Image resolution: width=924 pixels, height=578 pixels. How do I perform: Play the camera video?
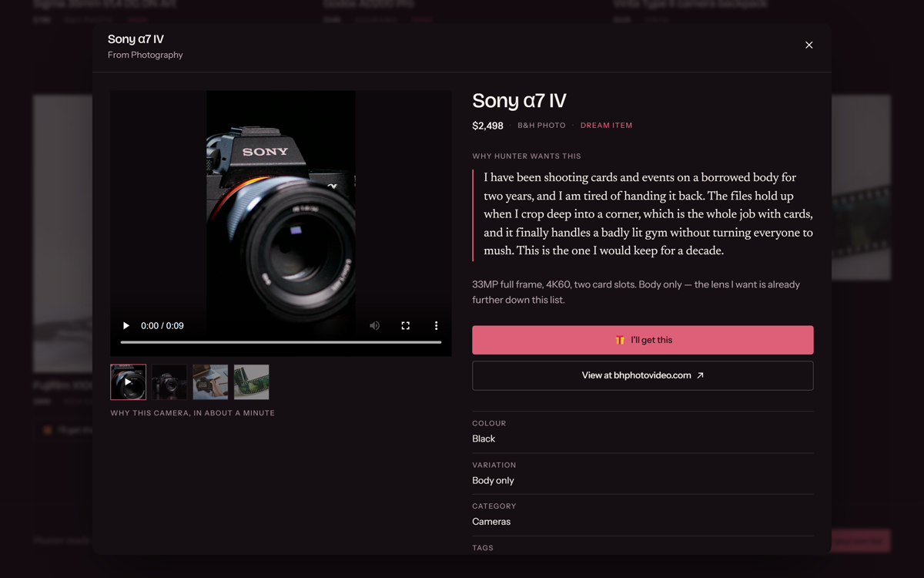(x=126, y=326)
